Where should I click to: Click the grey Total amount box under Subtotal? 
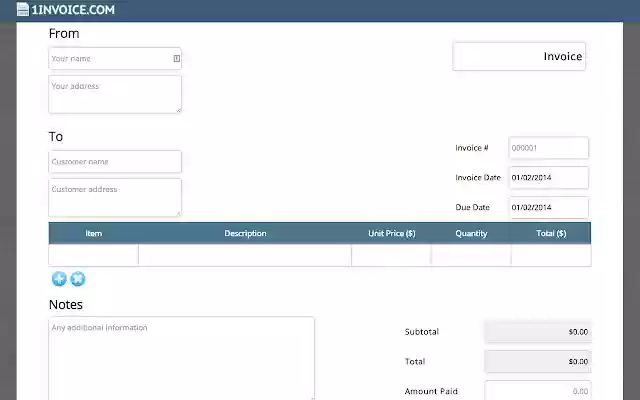[538, 362]
